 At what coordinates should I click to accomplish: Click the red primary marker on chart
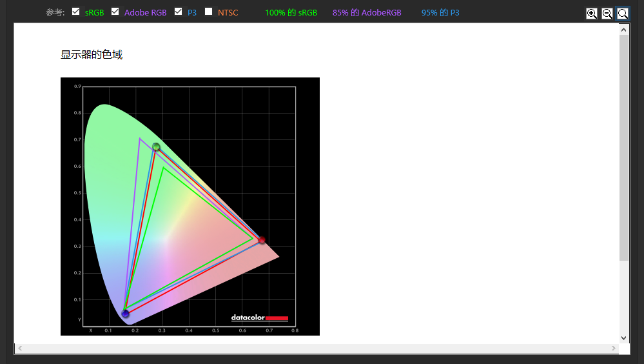[262, 240]
